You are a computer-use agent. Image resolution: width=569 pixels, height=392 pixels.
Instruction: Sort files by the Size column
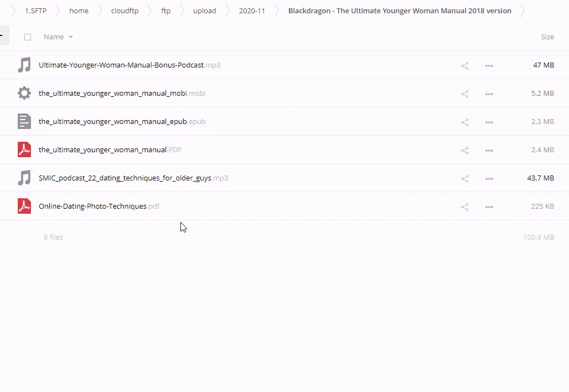tap(547, 37)
